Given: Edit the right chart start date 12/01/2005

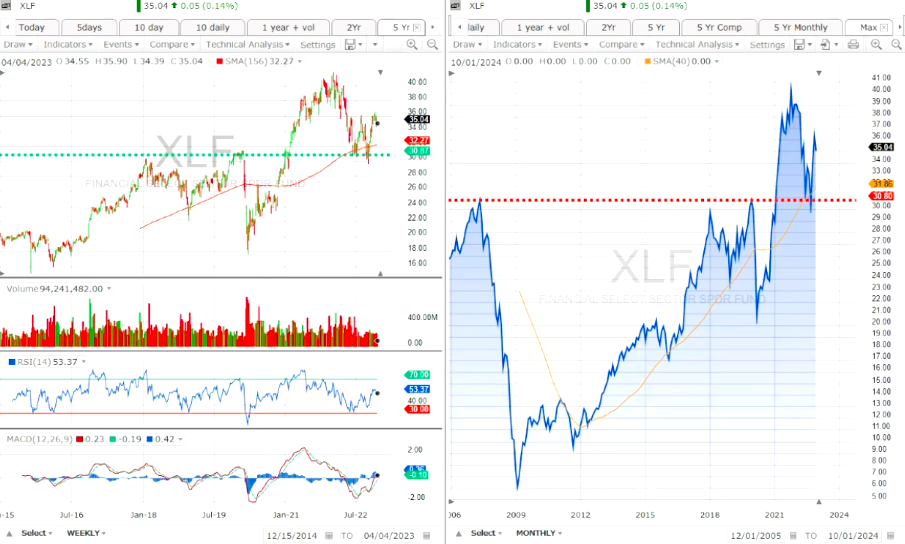Looking at the screenshot, I should coord(756,535).
